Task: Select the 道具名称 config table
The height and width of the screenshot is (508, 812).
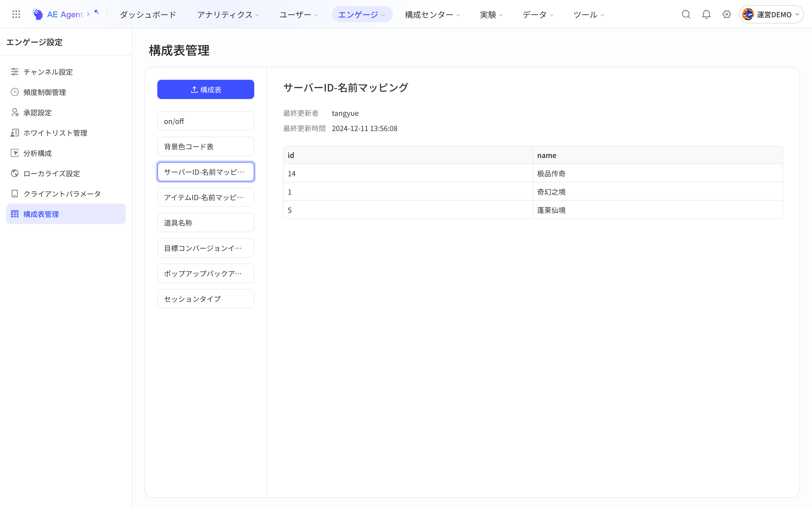Action: [x=206, y=223]
